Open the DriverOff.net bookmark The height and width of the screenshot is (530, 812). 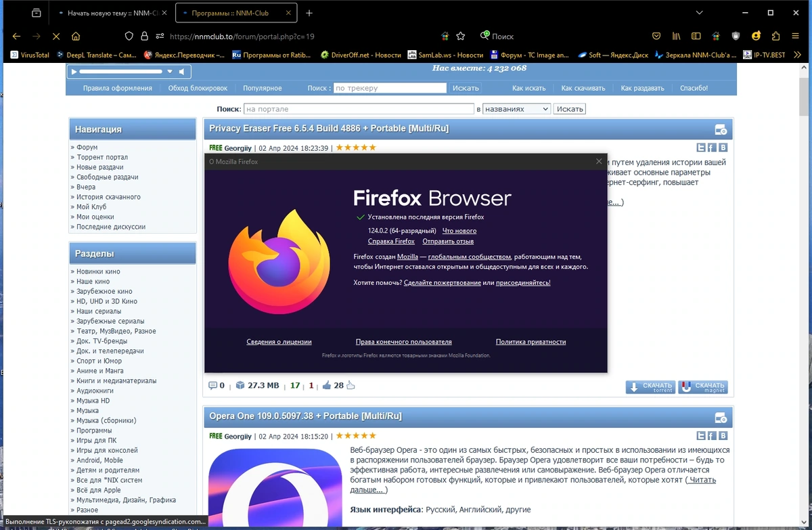(361, 55)
